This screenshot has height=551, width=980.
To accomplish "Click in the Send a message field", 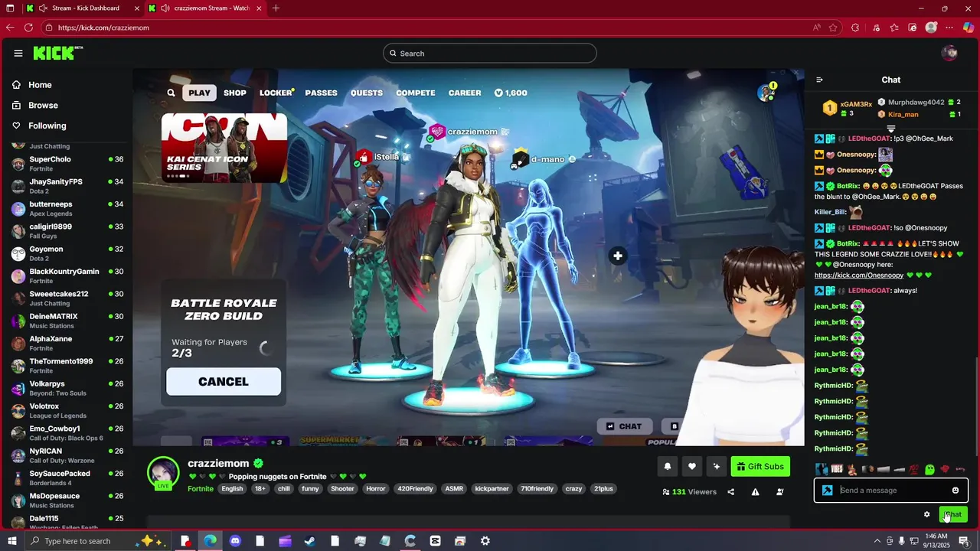I will coord(892,491).
